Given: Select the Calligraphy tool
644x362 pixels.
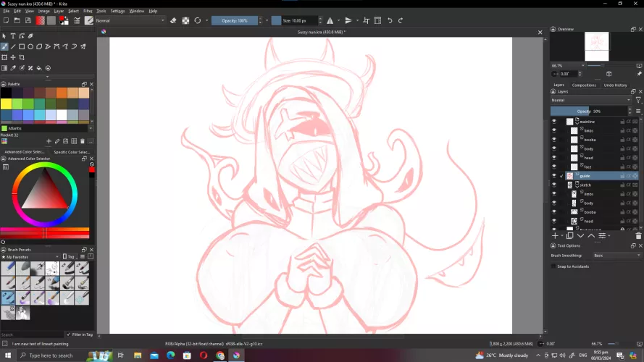Looking at the screenshot, I should pos(30,36).
